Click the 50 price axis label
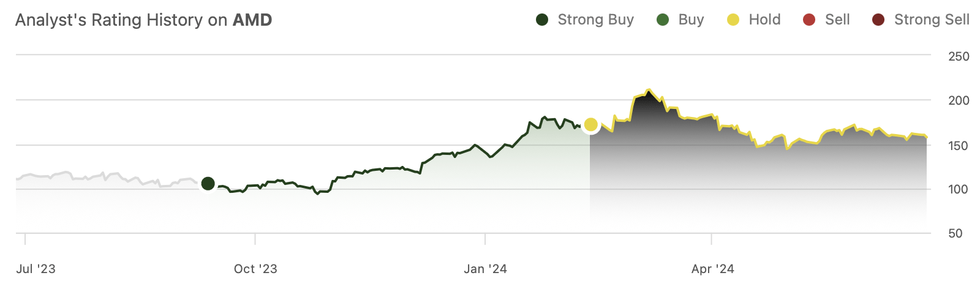 tap(955, 233)
